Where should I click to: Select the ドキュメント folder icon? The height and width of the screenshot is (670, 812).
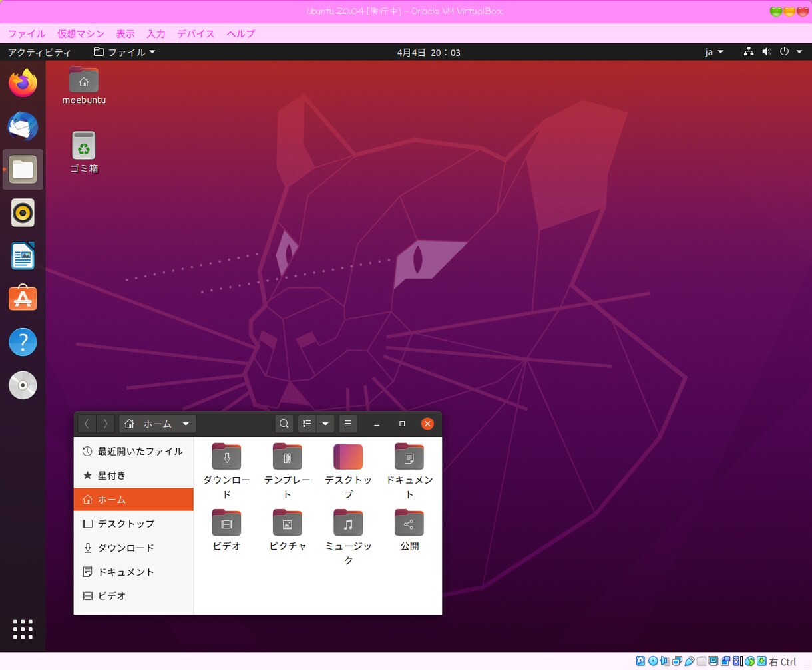(x=409, y=457)
